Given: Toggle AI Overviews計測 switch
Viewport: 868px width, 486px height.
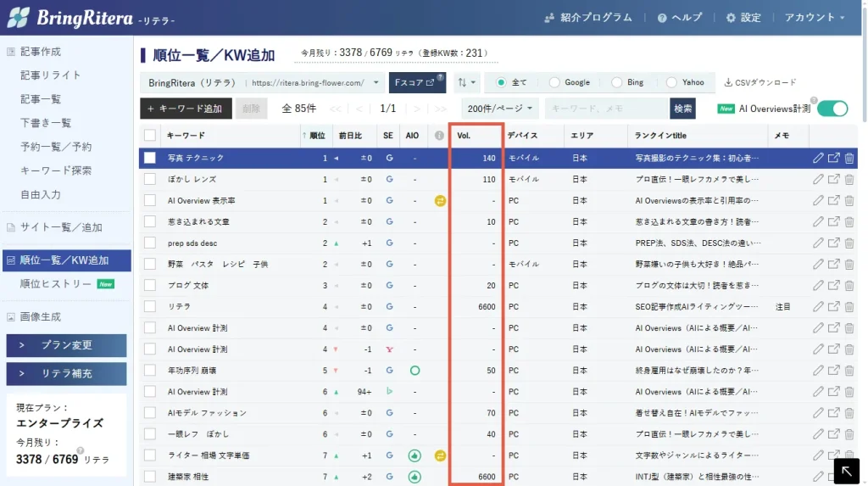Looking at the screenshot, I should [832, 109].
